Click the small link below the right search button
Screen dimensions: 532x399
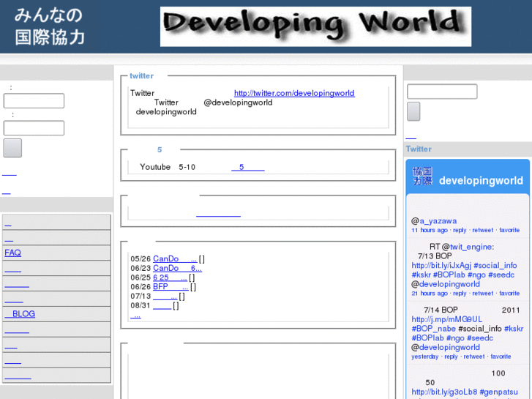point(411,136)
